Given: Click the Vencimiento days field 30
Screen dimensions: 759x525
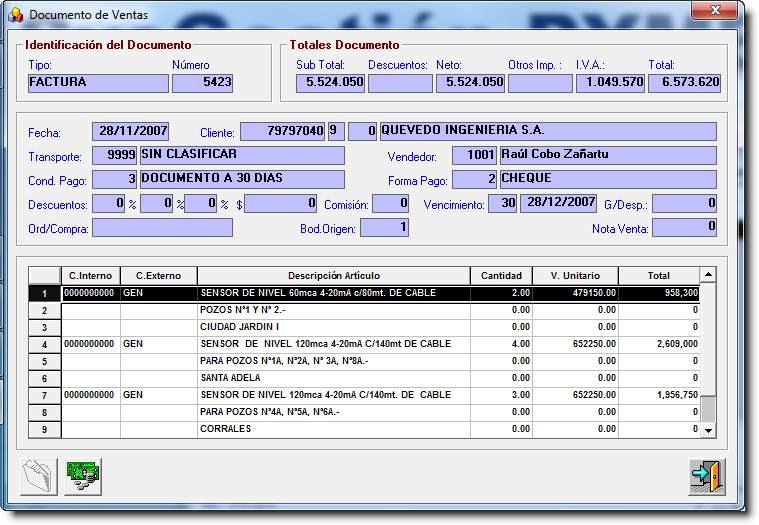Looking at the screenshot, I should click(502, 204).
